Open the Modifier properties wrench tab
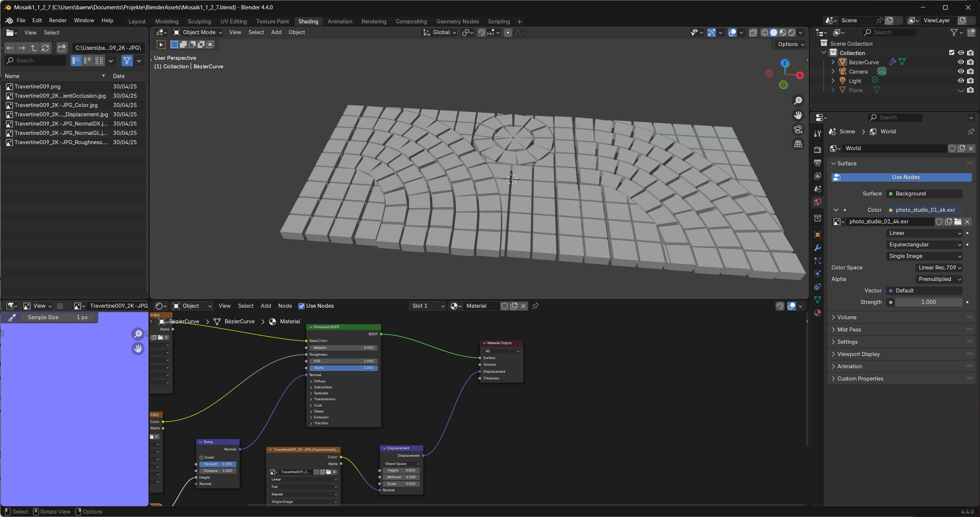Viewport: 980px width, 517px height. coord(817,248)
